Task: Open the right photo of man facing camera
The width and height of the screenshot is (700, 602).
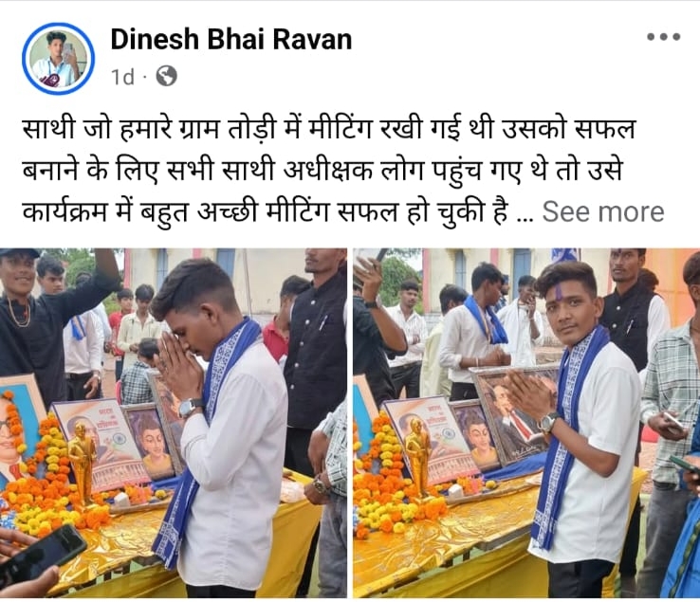Action: [x=526, y=423]
